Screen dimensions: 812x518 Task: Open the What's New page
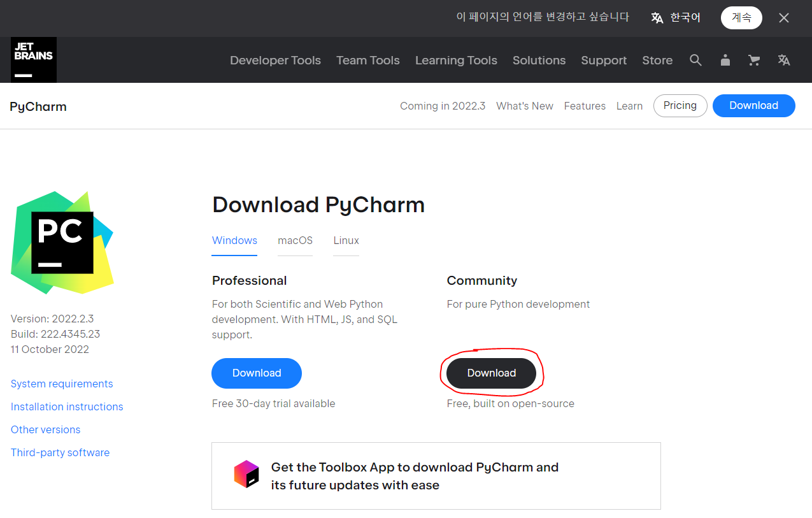click(525, 106)
